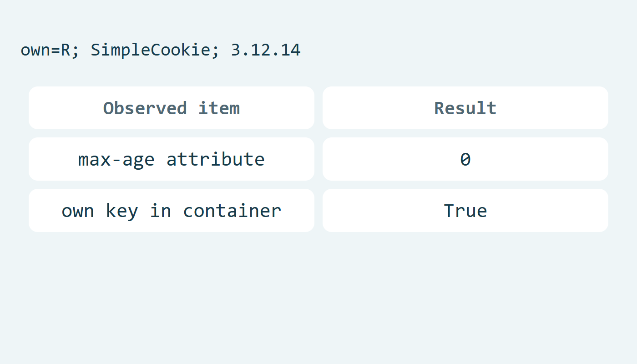Click the word max-age in the table

pos(116,160)
